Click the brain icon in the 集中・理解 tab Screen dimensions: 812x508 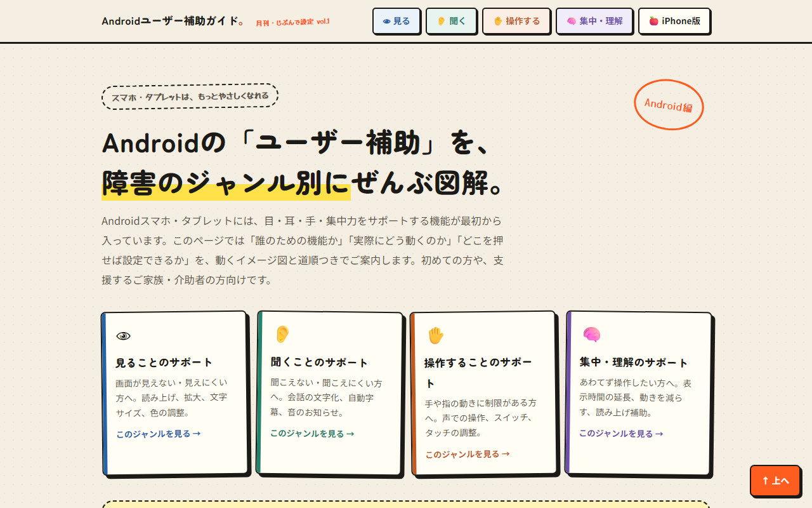tap(571, 21)
